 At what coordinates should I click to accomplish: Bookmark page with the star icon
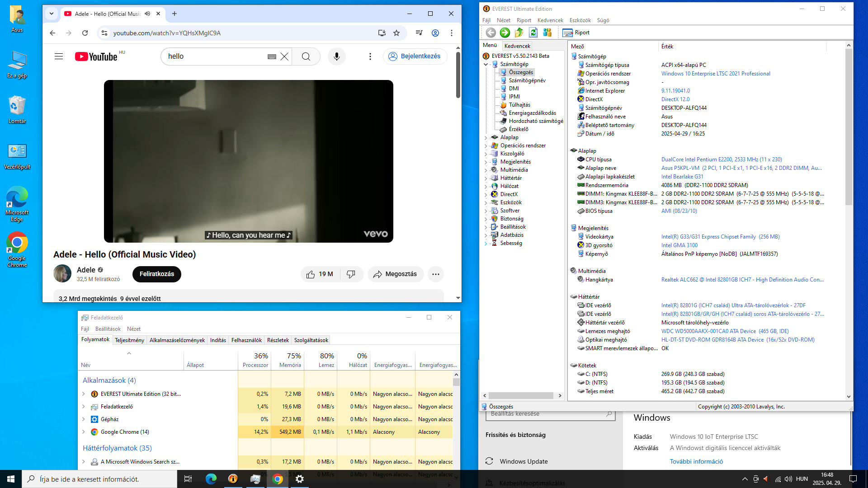396,33
